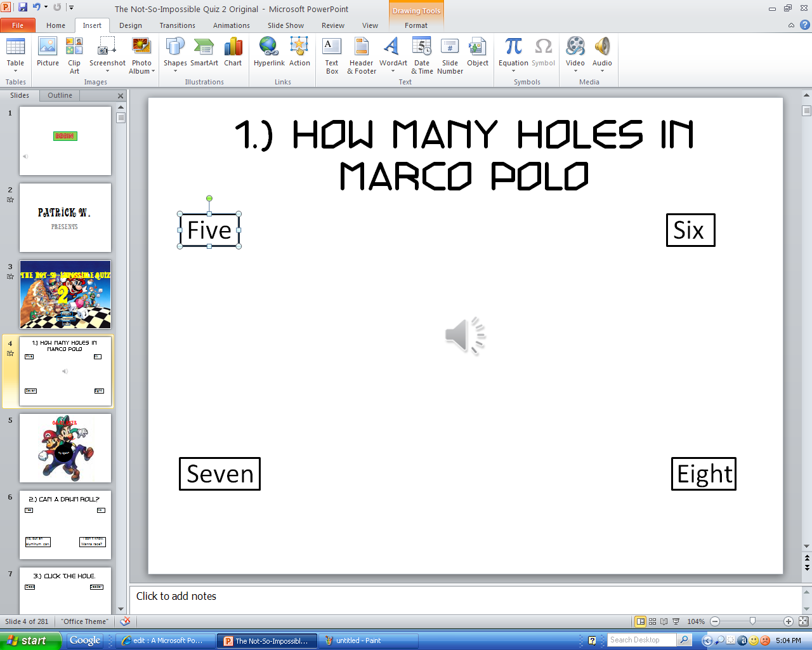Screen dimensions: 812x650
Task: Select the Eight answer box
Action: tap(704, 474)
